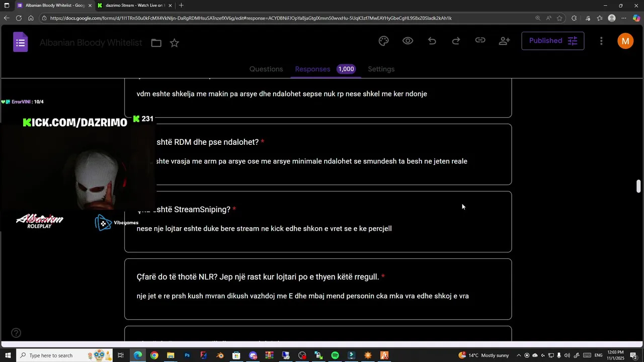Undo the last change
The height and width of the screenshot is (362, 644).
click(x=432, y=41)
